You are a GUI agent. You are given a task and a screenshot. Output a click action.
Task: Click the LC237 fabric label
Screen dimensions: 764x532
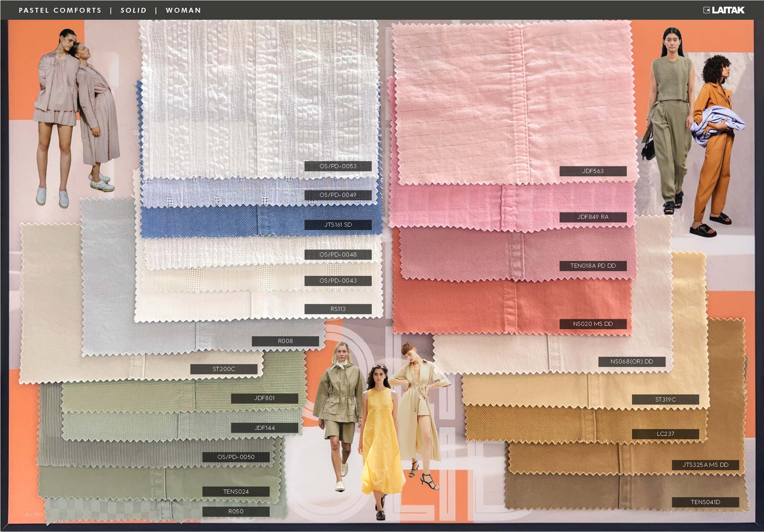665,434
